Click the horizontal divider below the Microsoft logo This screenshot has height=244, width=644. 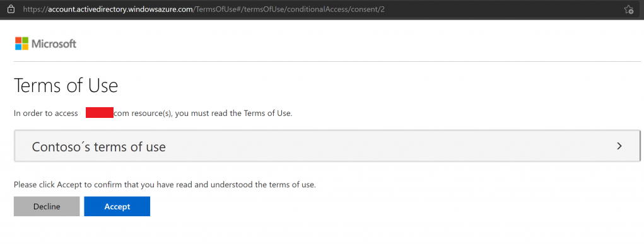(x=327, y=62)
